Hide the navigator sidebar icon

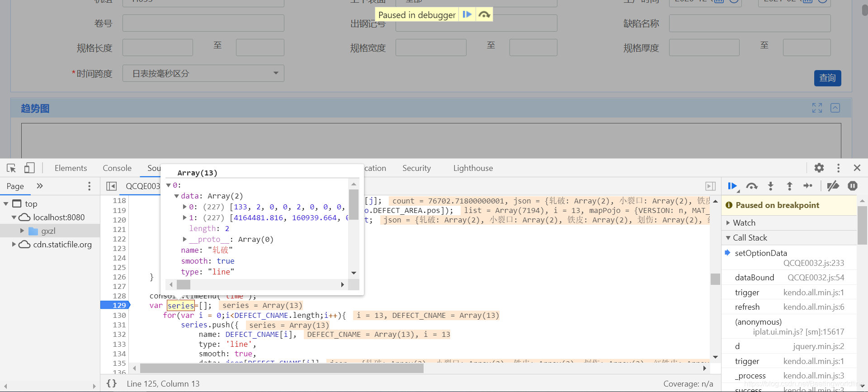click(x=111, y=186)
